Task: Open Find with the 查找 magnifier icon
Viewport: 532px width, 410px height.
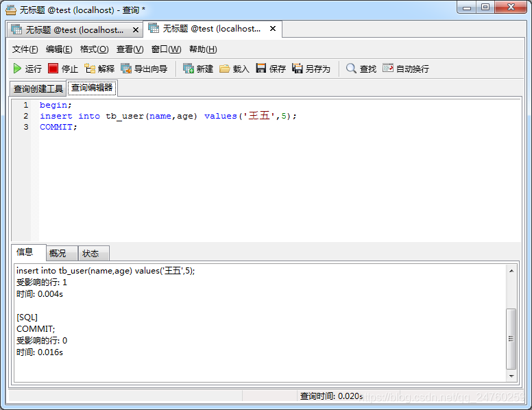Action: (x=351, y=69)
